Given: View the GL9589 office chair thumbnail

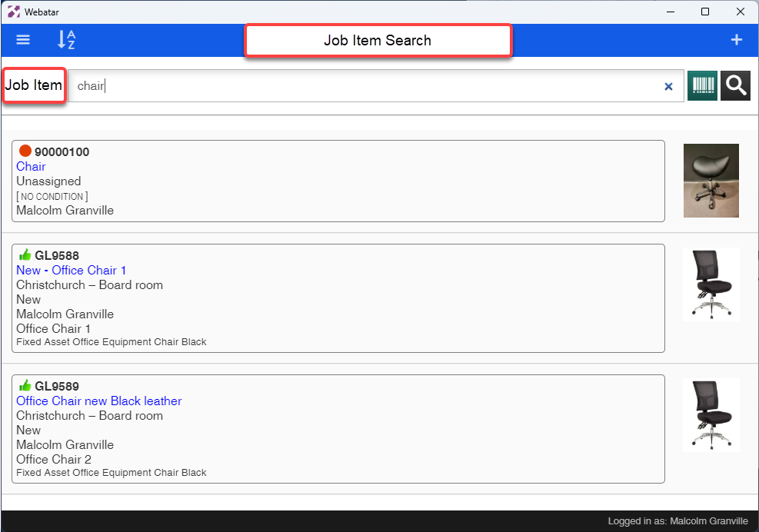Looking at the screenshot, I should click(x=711, y=415).
